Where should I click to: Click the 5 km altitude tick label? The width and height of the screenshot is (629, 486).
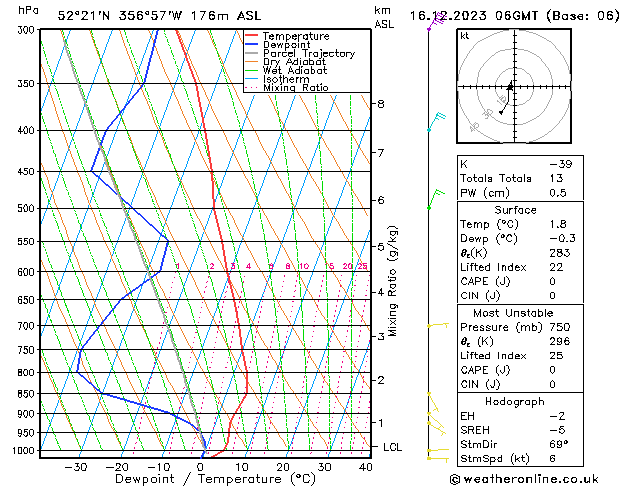pos(381,247)
